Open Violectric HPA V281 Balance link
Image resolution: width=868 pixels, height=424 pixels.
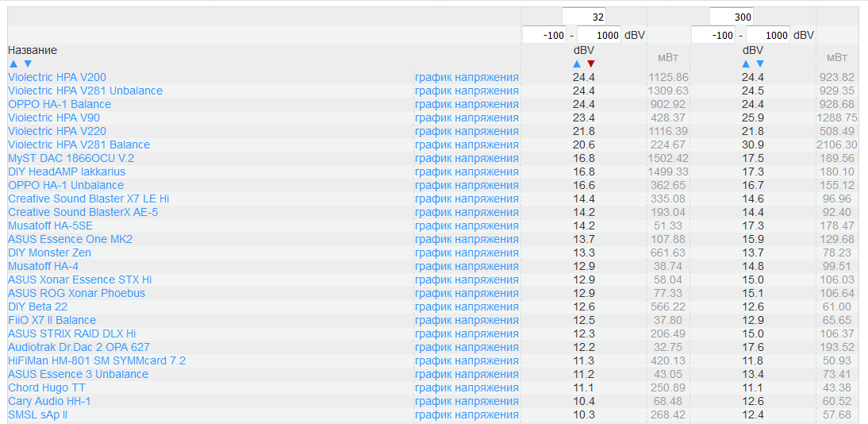[79, 145]
